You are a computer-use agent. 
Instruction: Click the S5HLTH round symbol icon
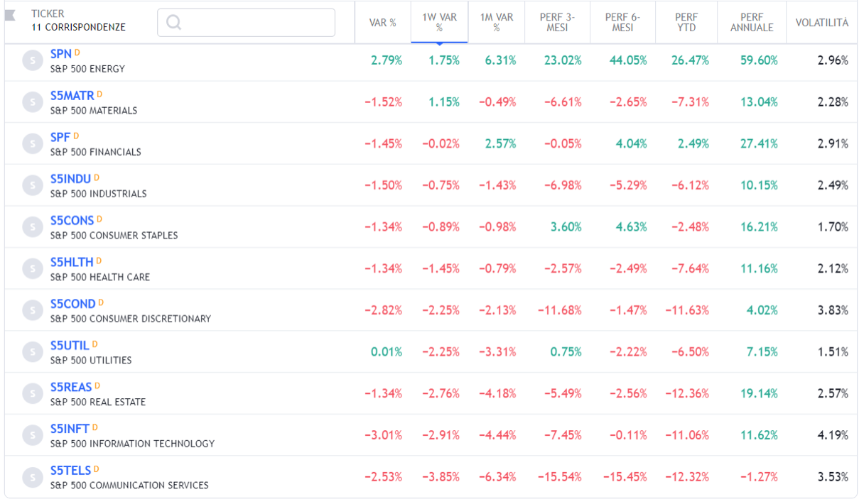click(33, 268)
